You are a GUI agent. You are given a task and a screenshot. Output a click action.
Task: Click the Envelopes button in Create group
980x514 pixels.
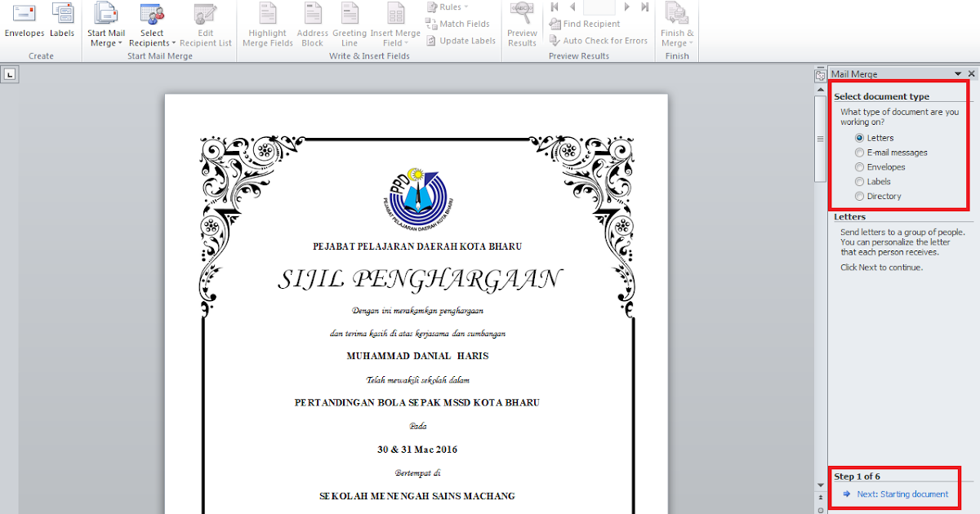coord(24,21)
